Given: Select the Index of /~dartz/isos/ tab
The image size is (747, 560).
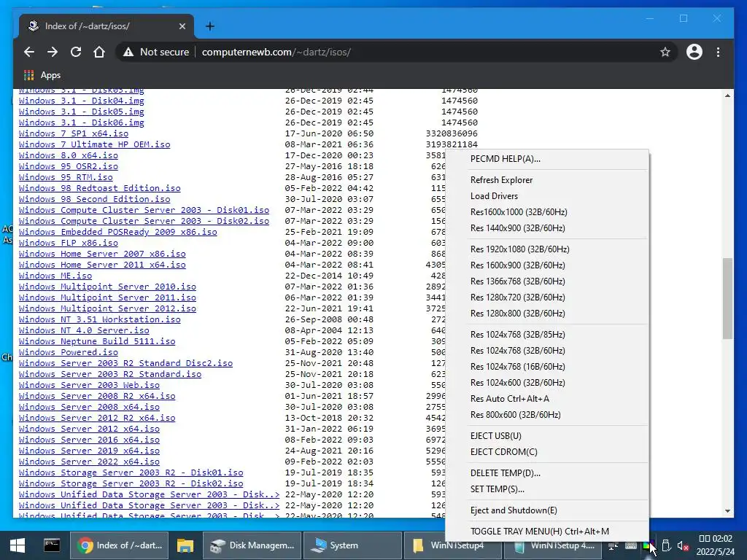Looking at the screenshot, I should point(107,26).
